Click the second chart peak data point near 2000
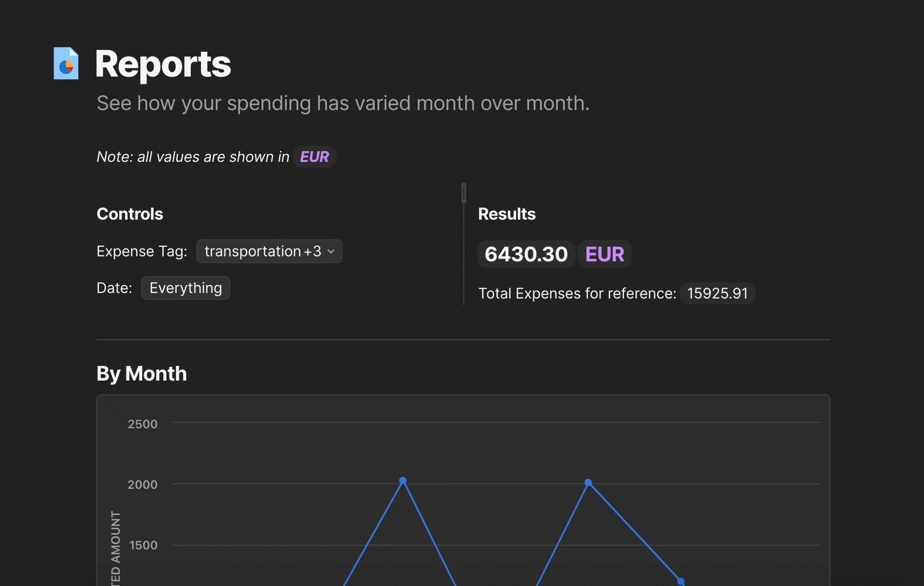 [588, 482]
